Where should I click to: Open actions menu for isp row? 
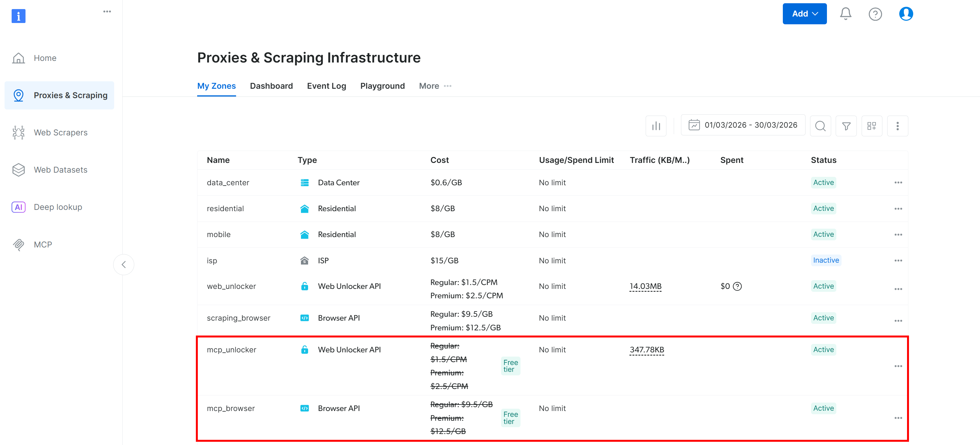click(x=898, y=260)
